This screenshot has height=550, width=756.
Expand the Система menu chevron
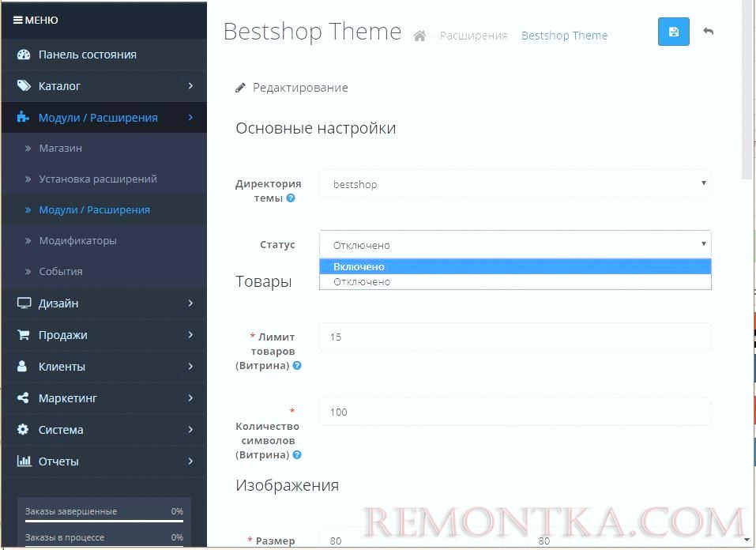[x=190, y=429]
